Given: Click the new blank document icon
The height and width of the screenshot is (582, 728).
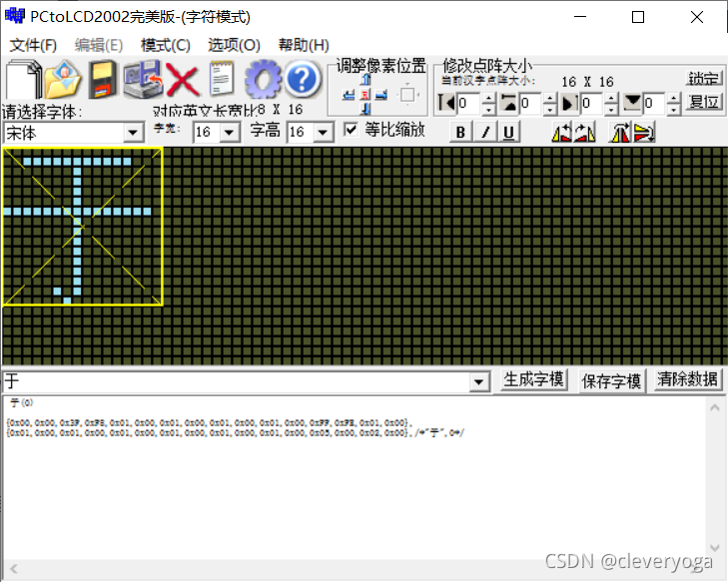Looking at the screenshot, I should pyautogui.click(x=23, y=79).
